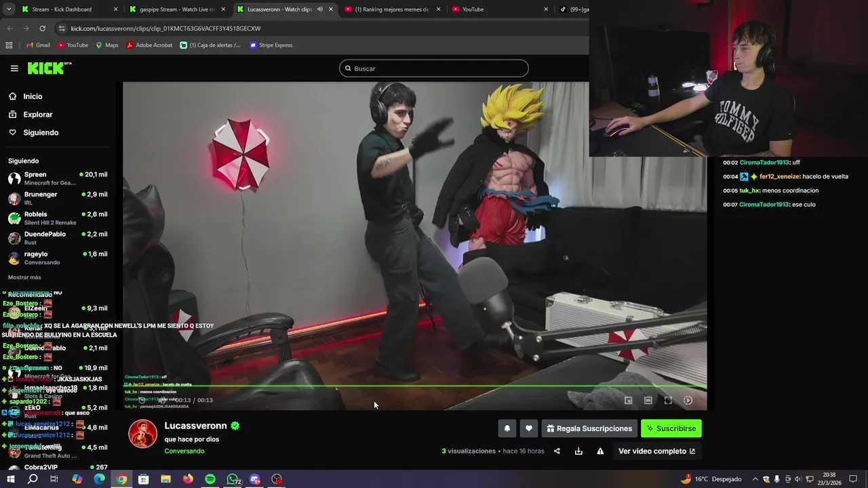868x488 pixels.
Task: Open rageylo channel in sidebar
Action: pyautogui.click(x=58, y=258)
